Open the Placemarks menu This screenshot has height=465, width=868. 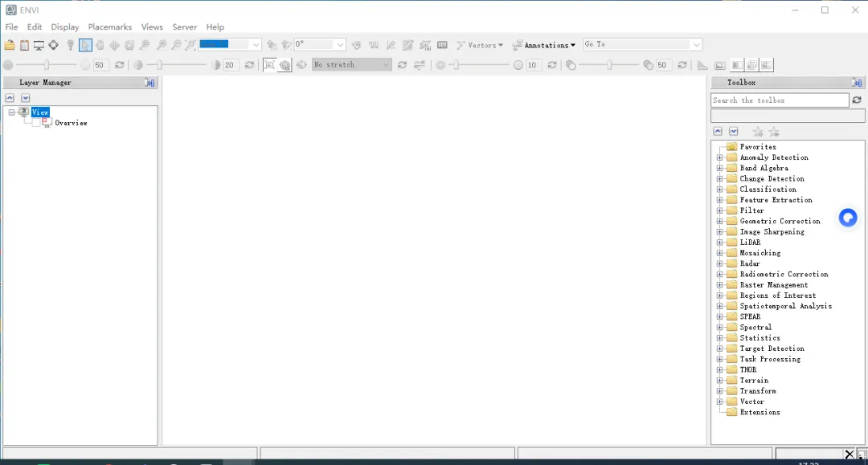tap(109, 27)
